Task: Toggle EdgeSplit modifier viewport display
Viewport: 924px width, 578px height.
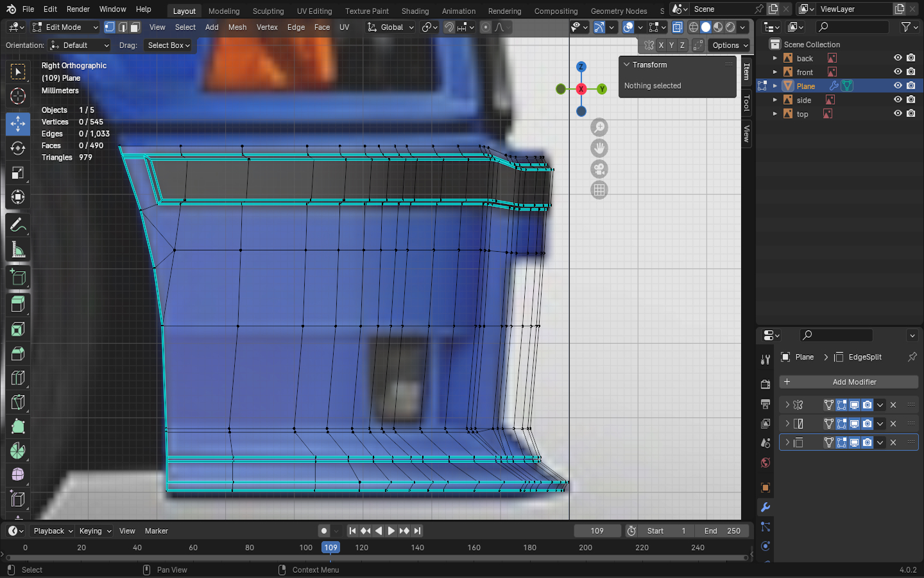Action: pyautogui.click(x=855, y=442)
